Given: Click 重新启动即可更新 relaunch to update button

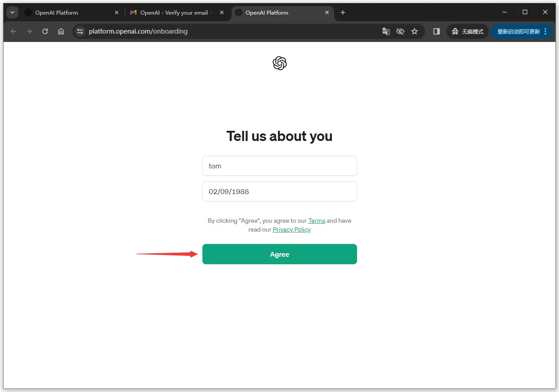Looking at the screenshot, I should (518, 31).
